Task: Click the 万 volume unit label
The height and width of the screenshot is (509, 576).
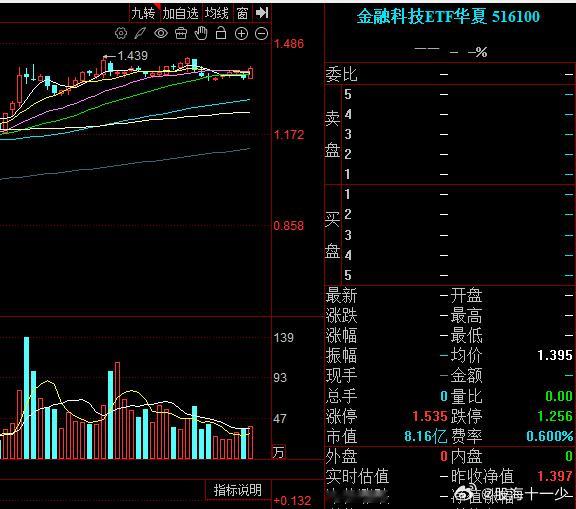Action: tap(279, 452)
